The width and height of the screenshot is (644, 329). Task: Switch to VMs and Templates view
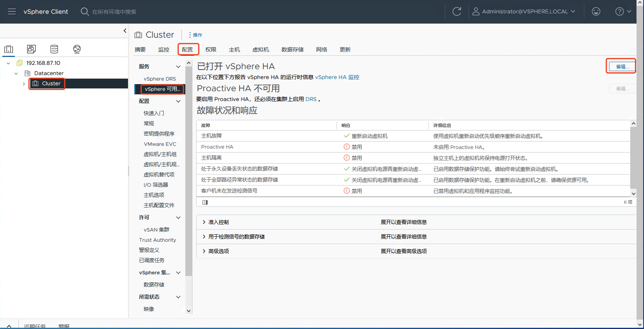click(x=31, y=49)
